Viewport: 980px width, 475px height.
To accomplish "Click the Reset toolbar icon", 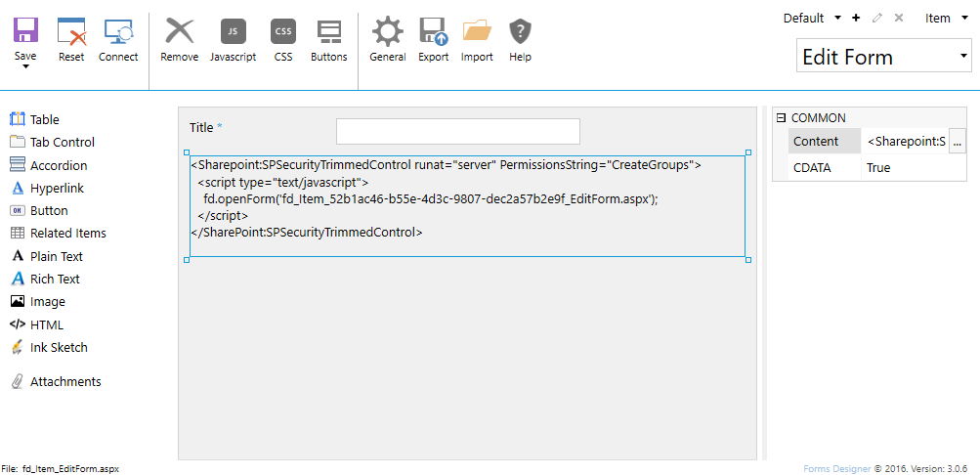I will click(x=71, y=31).
